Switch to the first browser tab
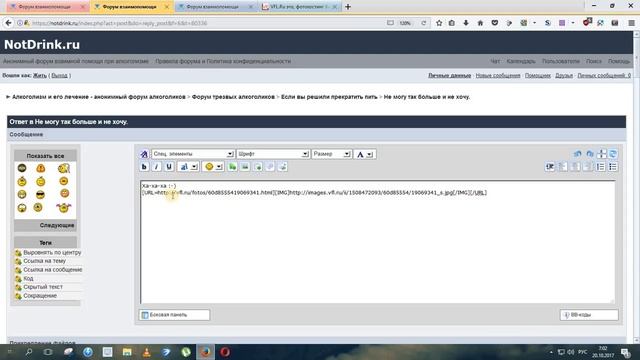640x360 pixels. point(48,7)
